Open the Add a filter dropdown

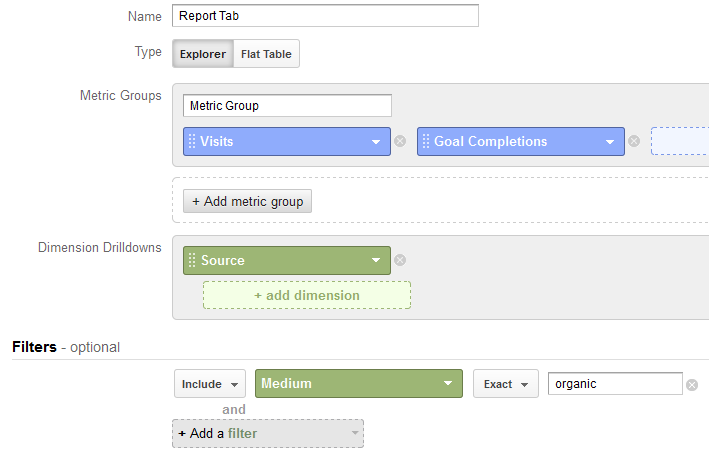click(267, 433)
